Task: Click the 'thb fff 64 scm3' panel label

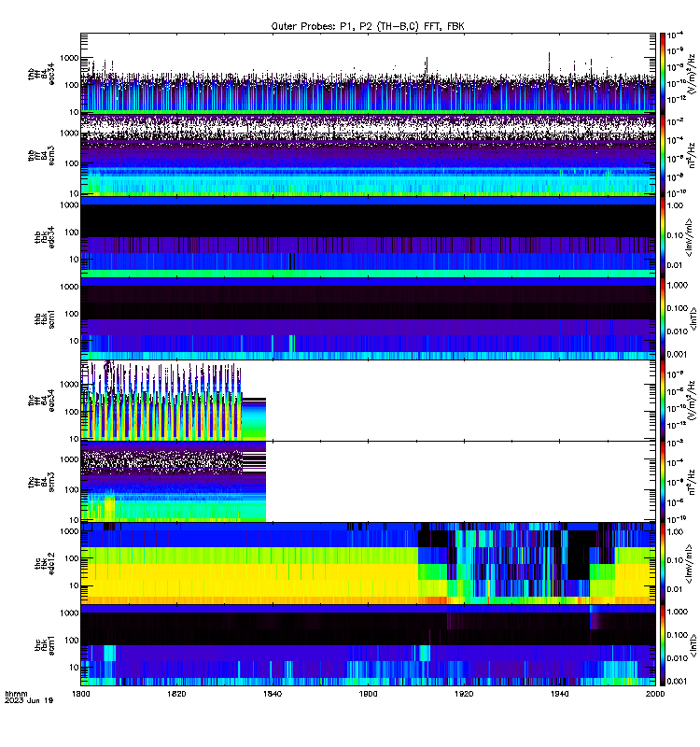Action: click(x=40, y=156)
